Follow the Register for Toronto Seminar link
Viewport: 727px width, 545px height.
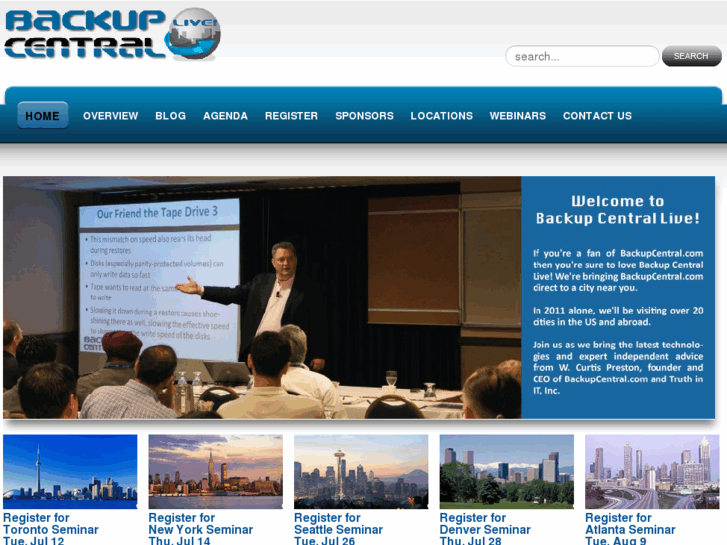tap(51, 529)
